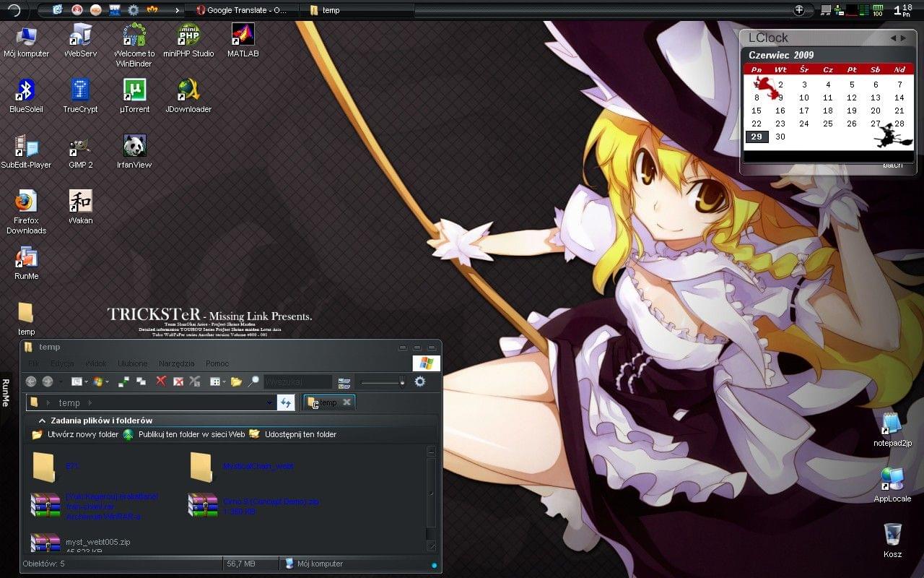Click the temp taskbar button
This screenshot has width=924, height=578.
pos(357,10)
